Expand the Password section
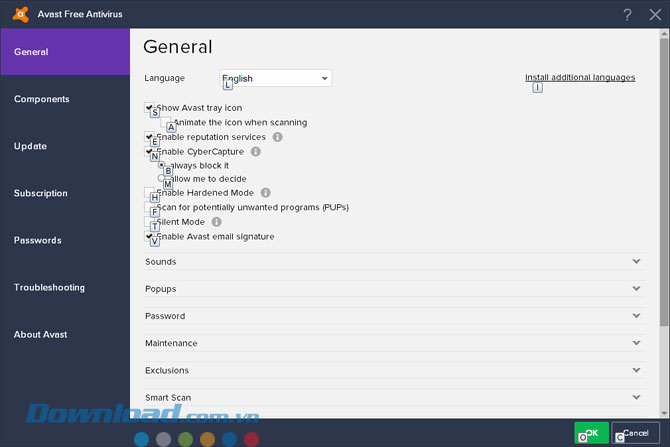The image size is (670, 447). [394, 316]
